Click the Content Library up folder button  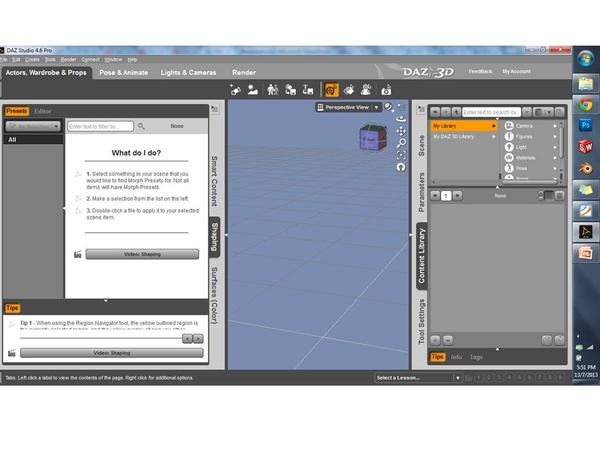(x=456, y=112)
